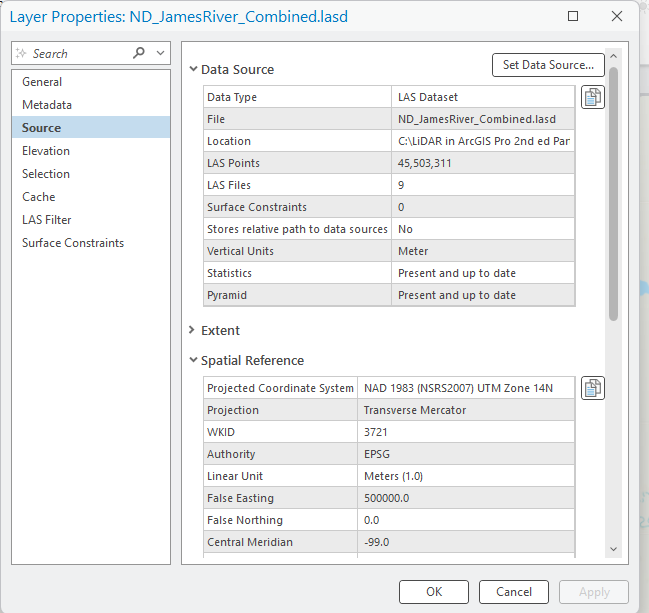Click the 'Transverse Mercator' projection value

pos(466,410)
